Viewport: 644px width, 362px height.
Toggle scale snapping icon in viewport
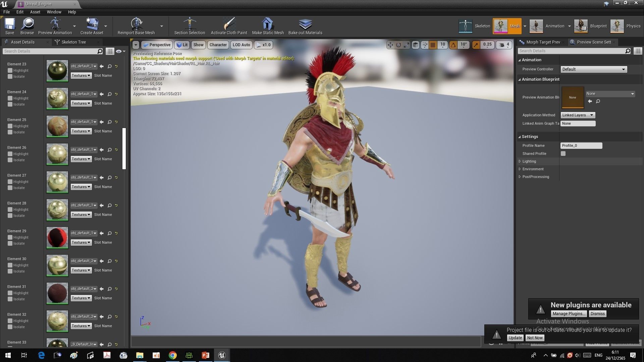(476, 45)
